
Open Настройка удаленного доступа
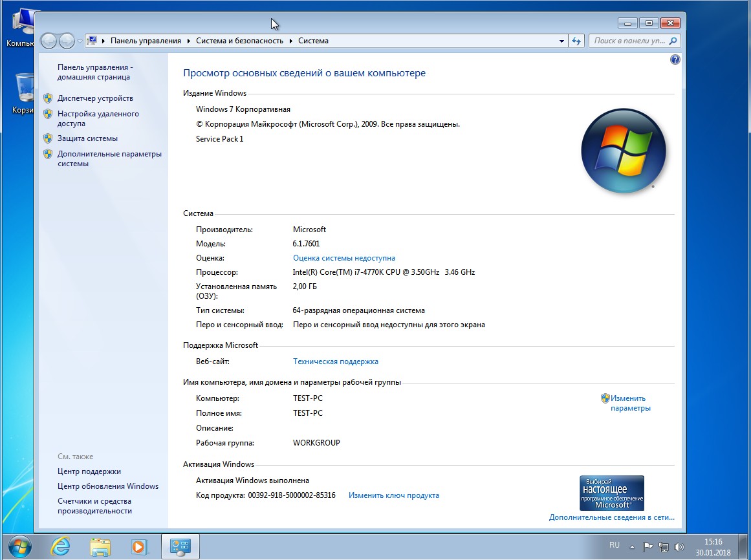pos(98,119)
